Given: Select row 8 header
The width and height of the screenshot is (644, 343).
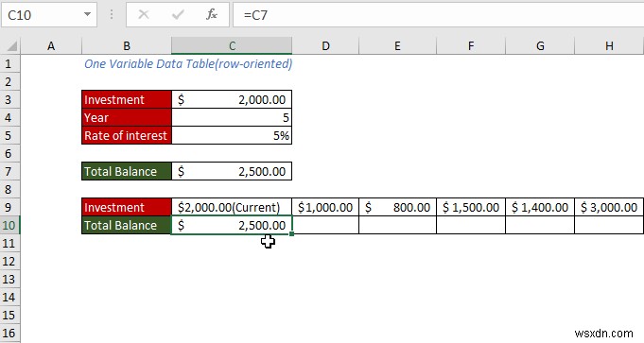Looking at the screenshot, I should [x=9, y=190].
